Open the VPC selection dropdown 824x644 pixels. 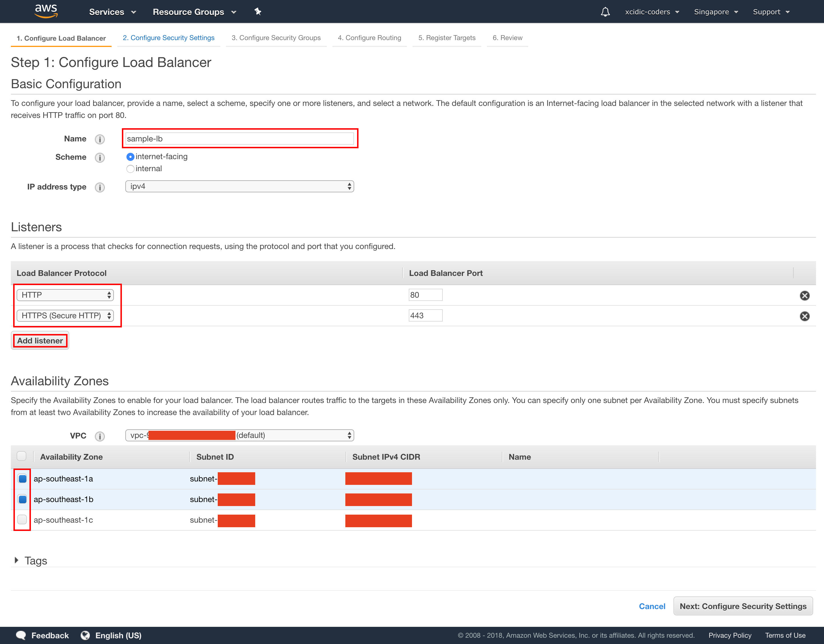239,435
